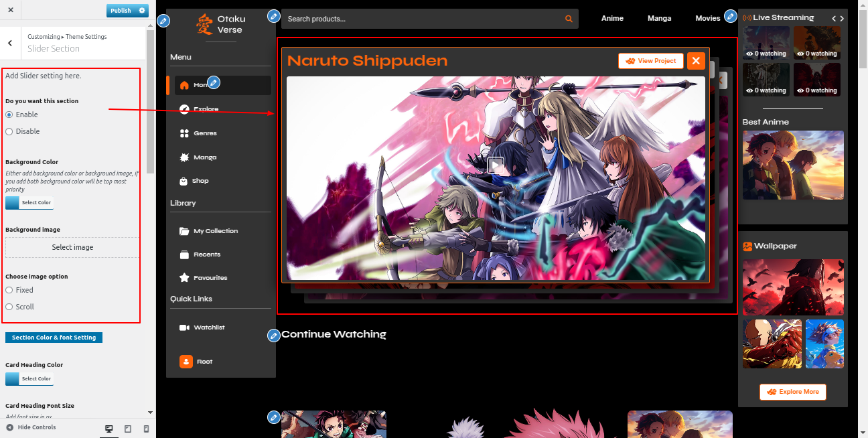Viewport: 868px width, 438px height.
Task: Choose the Fixed image option
Action: [x=9, y=291]
